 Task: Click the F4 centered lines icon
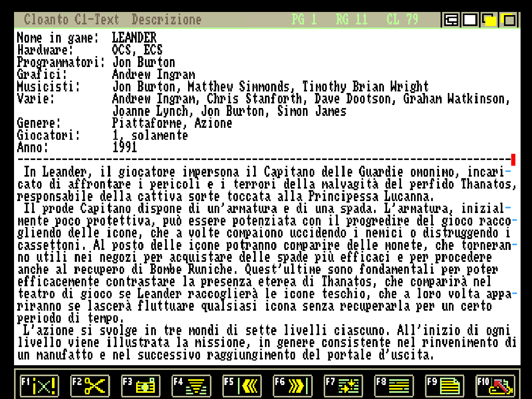pyautogui.click(x=191, y=386)
